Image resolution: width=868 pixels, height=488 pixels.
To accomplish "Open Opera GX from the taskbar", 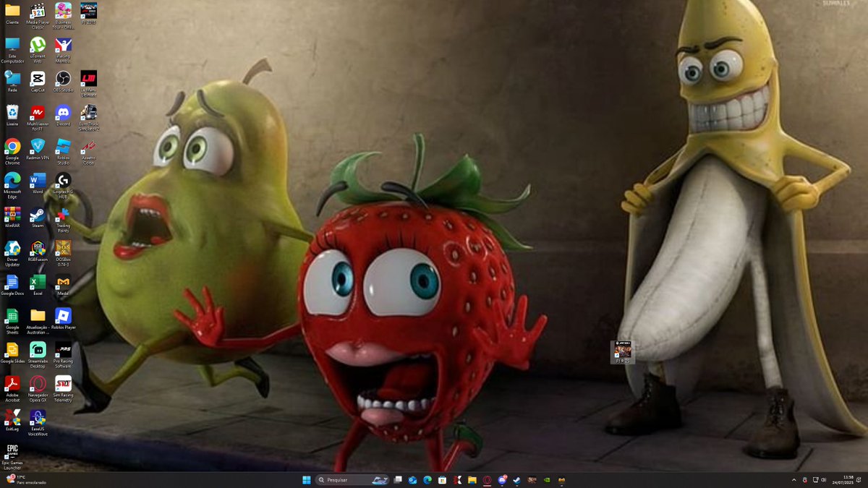I will (487, 480).
